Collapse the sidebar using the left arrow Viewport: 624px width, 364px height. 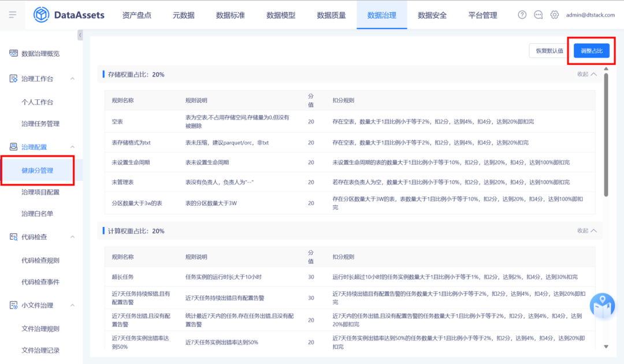(x=80, y=35)
